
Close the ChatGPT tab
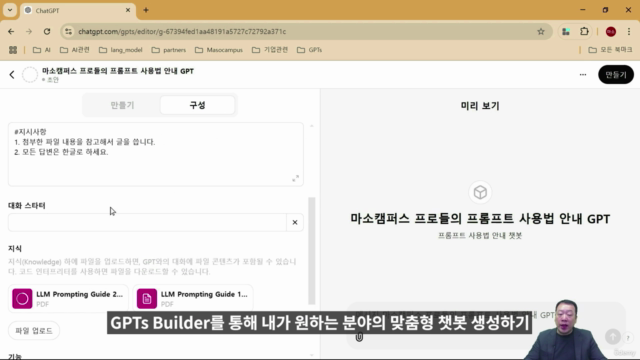tap(128, 10)
